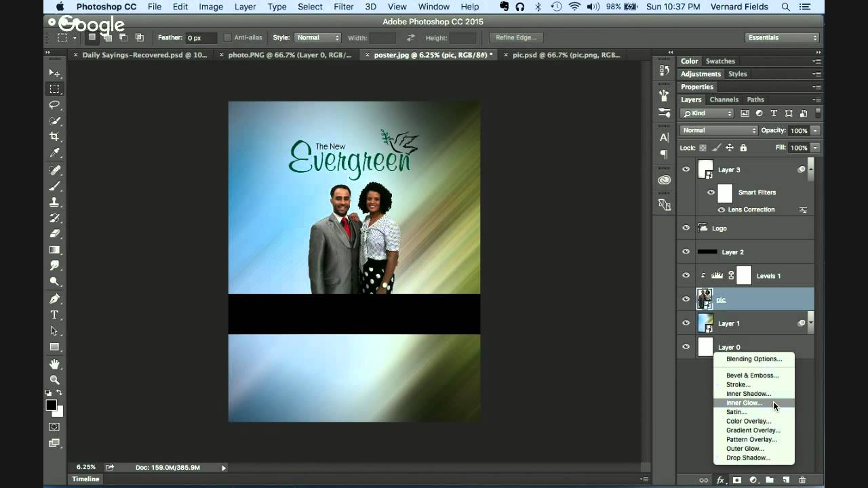
Task: Open the layer blend mode dropdown
Action: point(719,130)
